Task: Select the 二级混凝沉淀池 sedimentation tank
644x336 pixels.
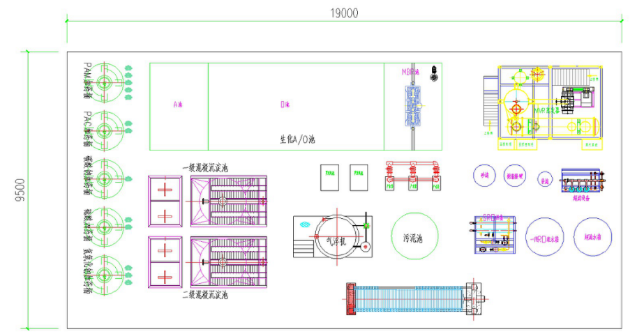Action: pyautogui.click(x=228, y=262)
